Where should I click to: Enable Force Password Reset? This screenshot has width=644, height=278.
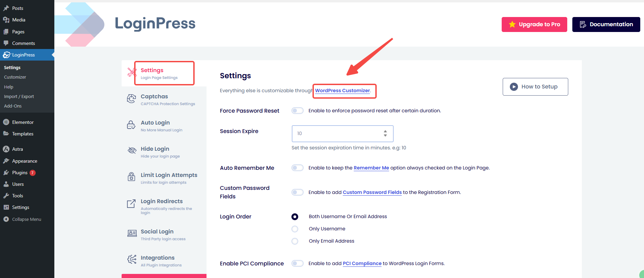[297, 111]
